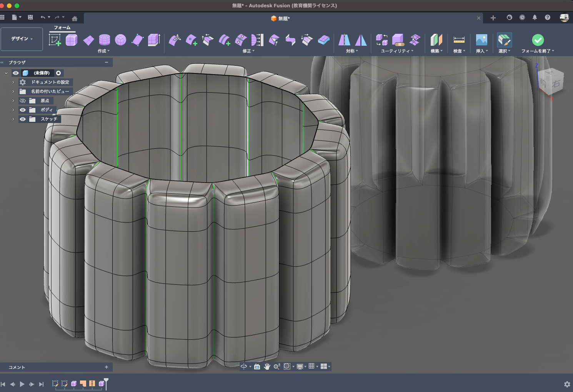
Task: Toggle visibility of the ボディ folder
Action: 23,110
